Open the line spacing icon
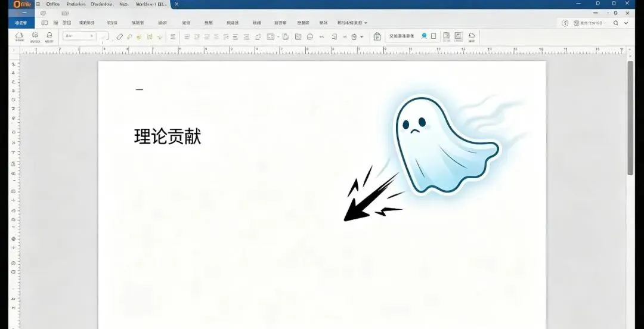 [173, 36]
